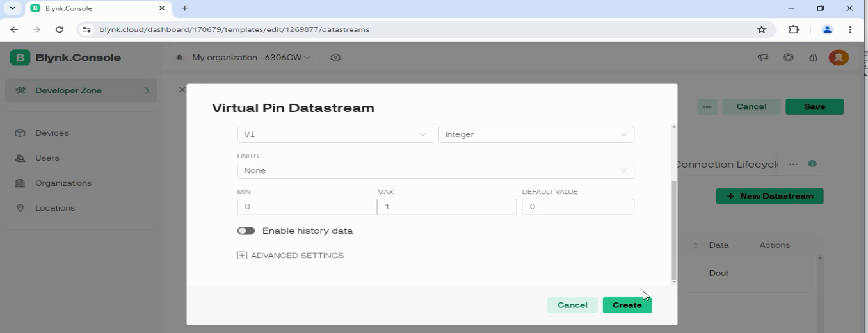Viewport: 868px width, 333px height.
Task: Click the Devices icon in sidebar
Action: [x=20, y=133]
